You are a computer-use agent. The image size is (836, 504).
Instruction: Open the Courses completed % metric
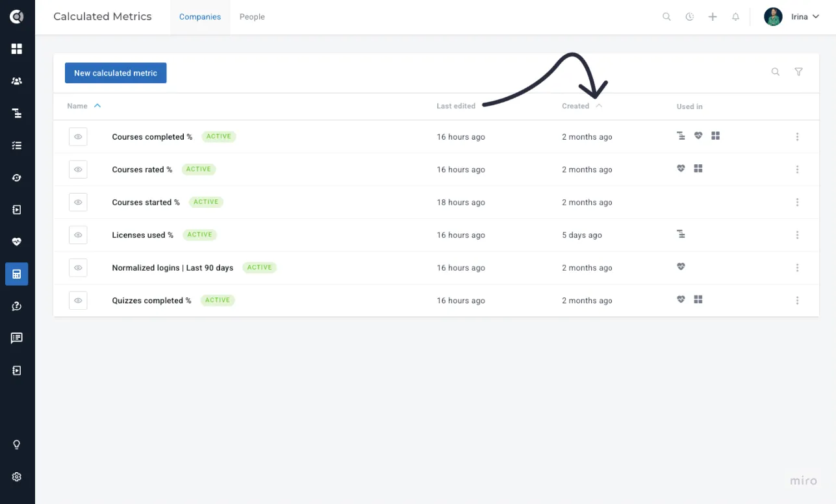152,137
